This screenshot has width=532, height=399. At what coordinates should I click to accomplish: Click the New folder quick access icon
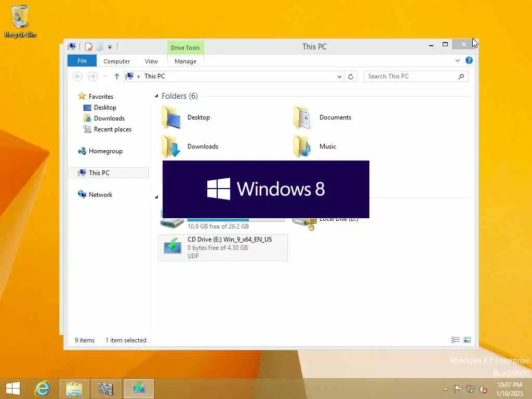click(x=100, y=47)
